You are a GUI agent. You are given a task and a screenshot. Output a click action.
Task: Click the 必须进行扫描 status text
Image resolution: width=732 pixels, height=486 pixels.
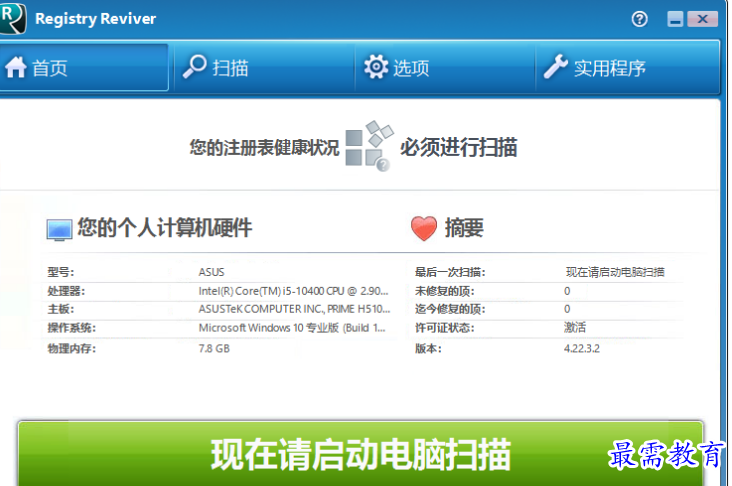[458, 148]
